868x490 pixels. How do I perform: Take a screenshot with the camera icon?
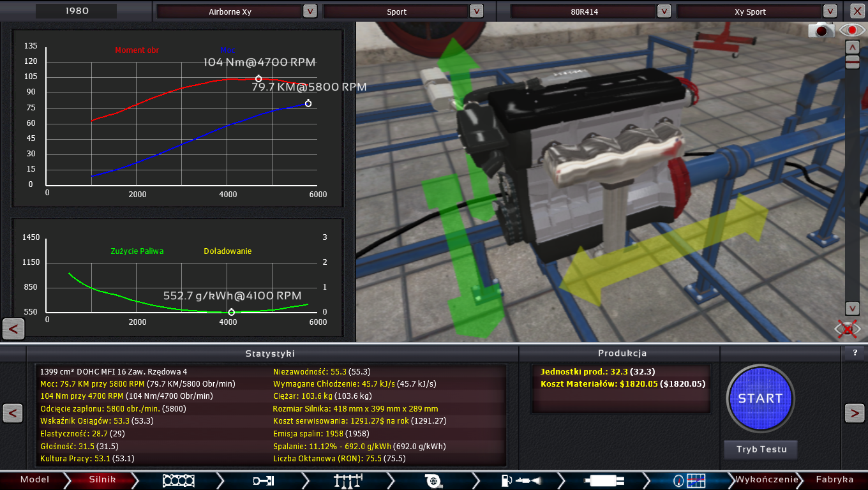click(821, 29)
